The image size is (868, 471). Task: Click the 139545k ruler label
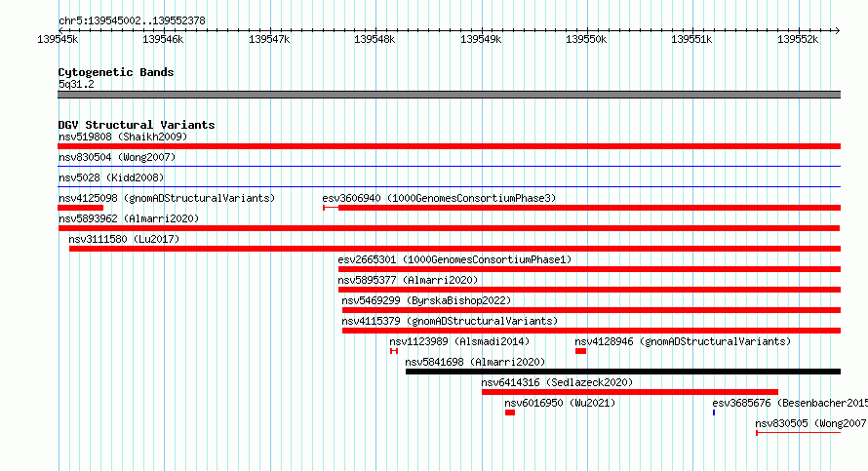(x=58, y=39)
